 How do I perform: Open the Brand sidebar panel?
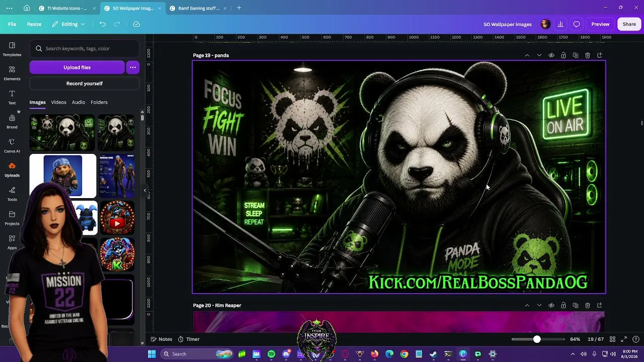pyautogui.click(x=12, y=121)
